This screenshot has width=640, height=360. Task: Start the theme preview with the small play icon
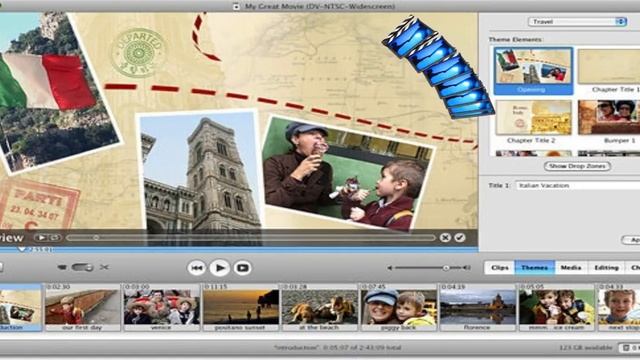(42, 238)
